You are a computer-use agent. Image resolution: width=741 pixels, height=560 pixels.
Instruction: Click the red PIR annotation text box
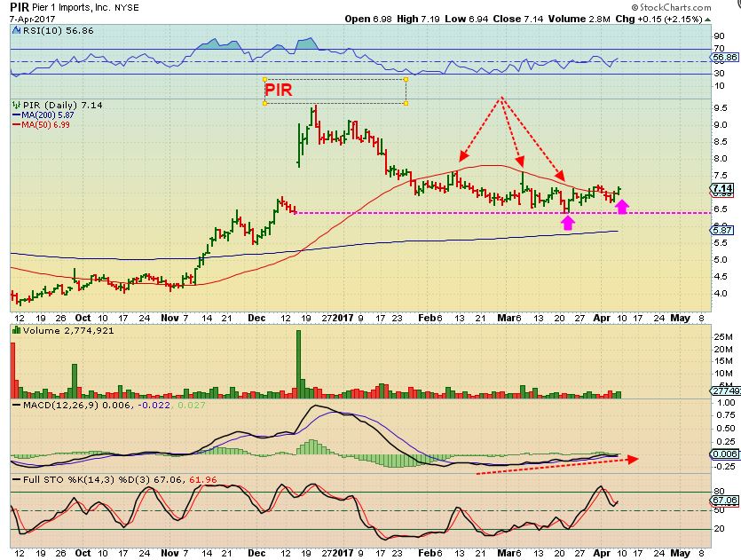pos(335,91)
